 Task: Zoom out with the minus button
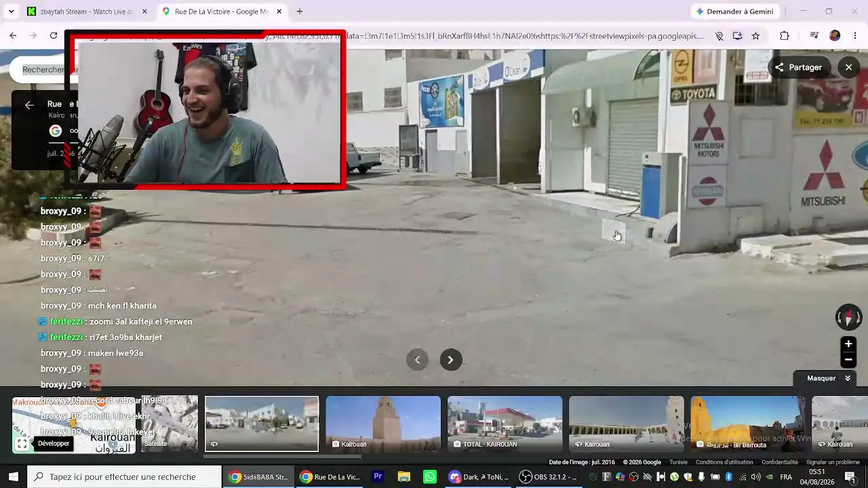(848, 360)
